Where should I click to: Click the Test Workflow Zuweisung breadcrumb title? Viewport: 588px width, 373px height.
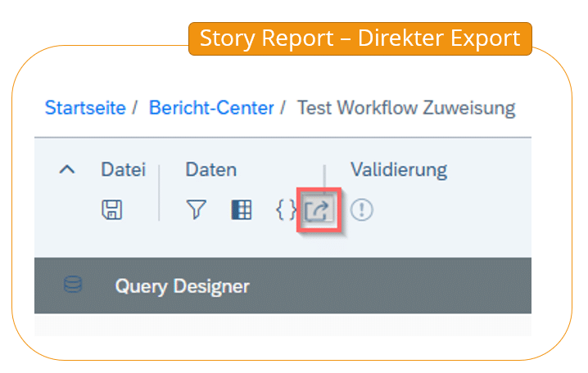(x=406, y=108)
